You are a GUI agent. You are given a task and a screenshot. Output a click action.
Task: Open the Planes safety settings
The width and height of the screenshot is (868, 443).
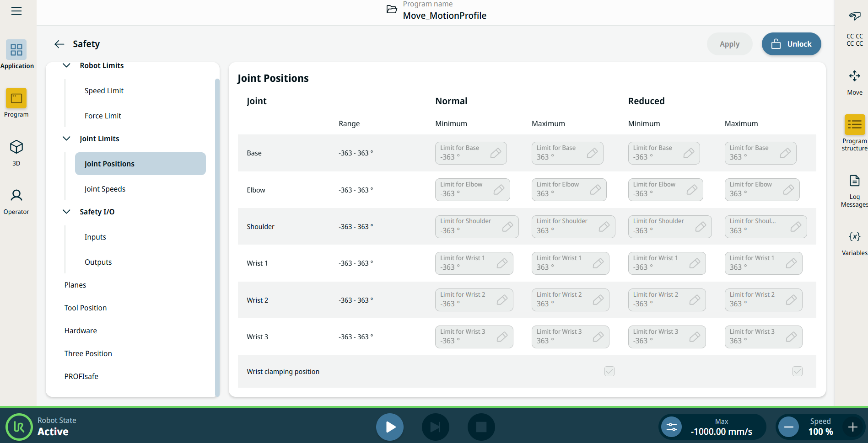pos(75,285)
